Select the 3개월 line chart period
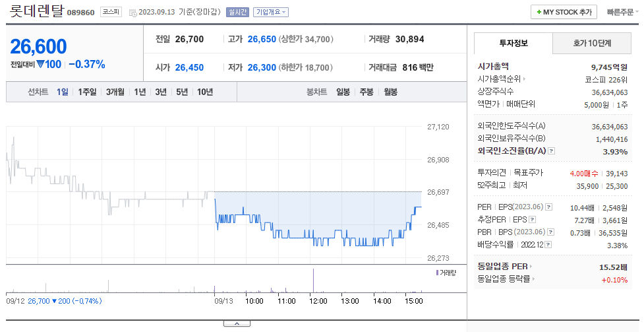 pos(115,92)
